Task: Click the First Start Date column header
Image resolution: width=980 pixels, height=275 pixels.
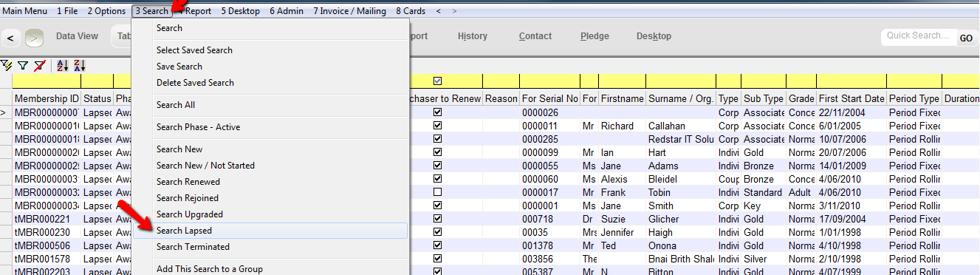Action: [851, 99]
